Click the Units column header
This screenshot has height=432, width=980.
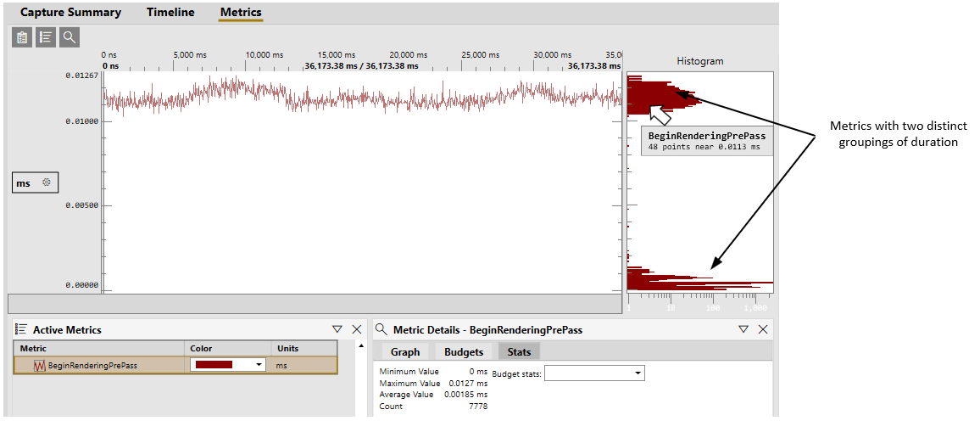pyautogui.click(x=303, y=348)
